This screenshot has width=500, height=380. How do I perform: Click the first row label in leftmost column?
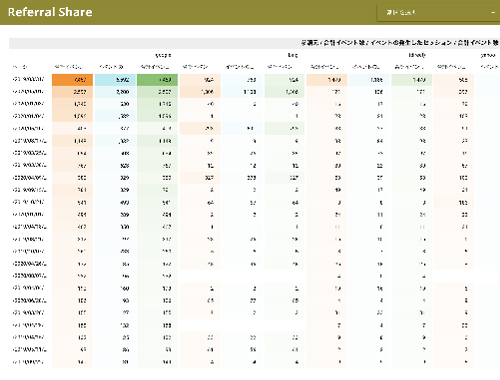(28, 80)
